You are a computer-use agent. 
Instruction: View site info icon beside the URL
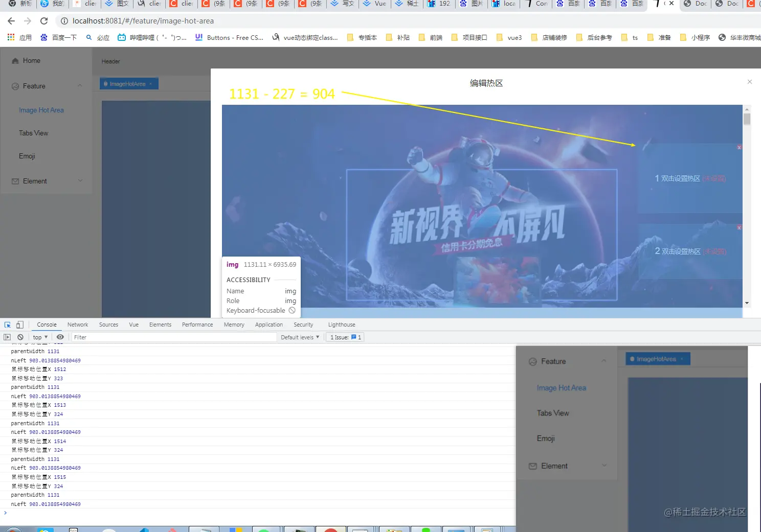coord(64,21)
